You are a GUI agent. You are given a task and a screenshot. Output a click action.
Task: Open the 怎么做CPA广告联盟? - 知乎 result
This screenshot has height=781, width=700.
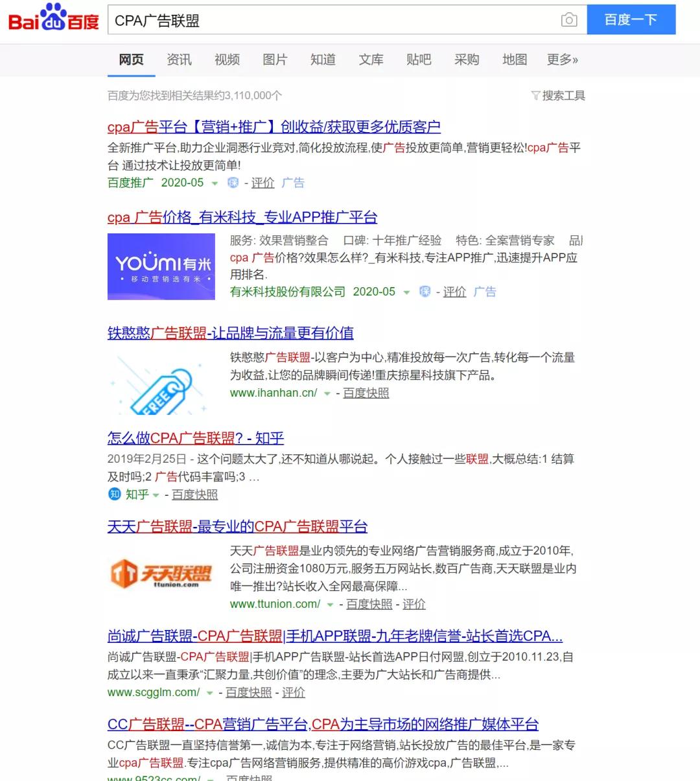[196, 438]
